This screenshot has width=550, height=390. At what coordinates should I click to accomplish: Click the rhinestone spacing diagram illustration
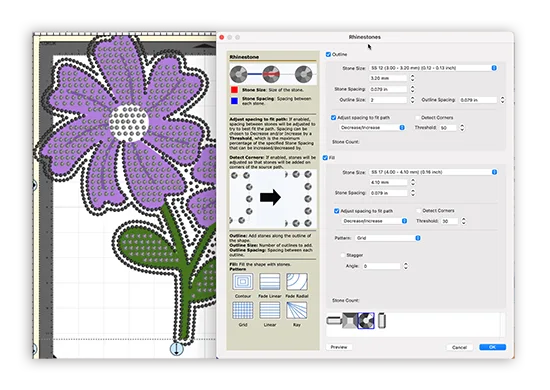pos(273,74)
